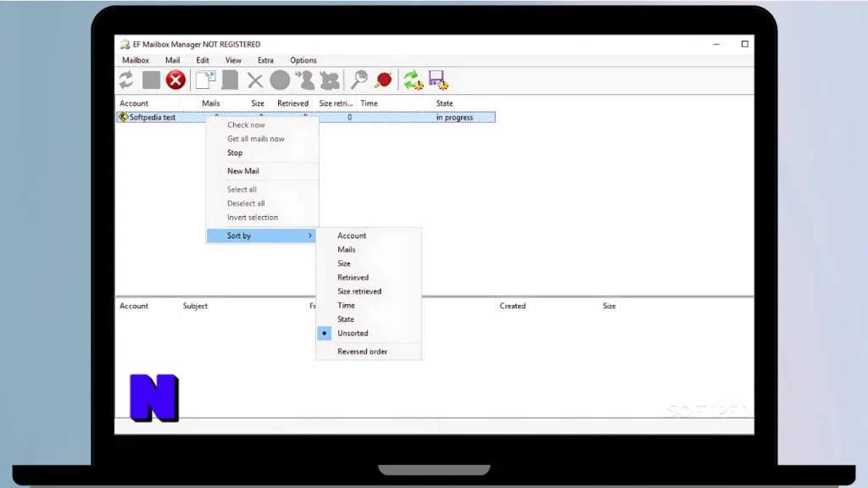Click the lower pane Size column header

(609, 306)
